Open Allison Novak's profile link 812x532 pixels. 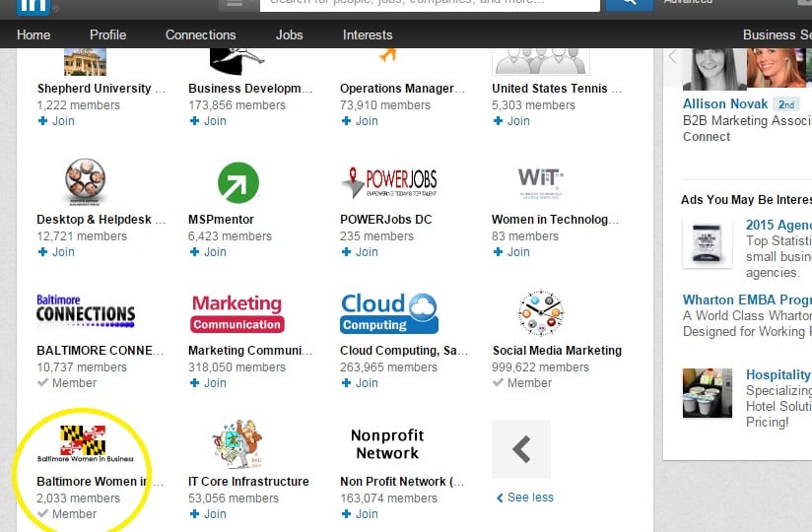[725, 104]
